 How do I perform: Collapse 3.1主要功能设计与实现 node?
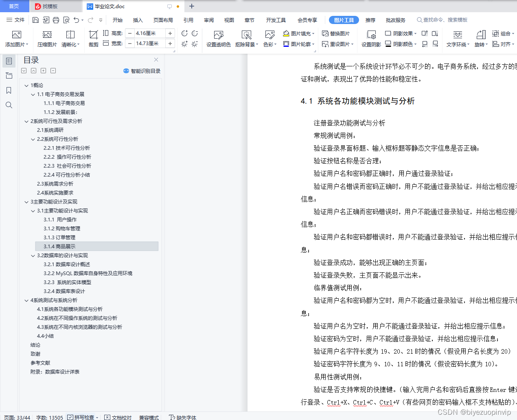coord(33,211)
